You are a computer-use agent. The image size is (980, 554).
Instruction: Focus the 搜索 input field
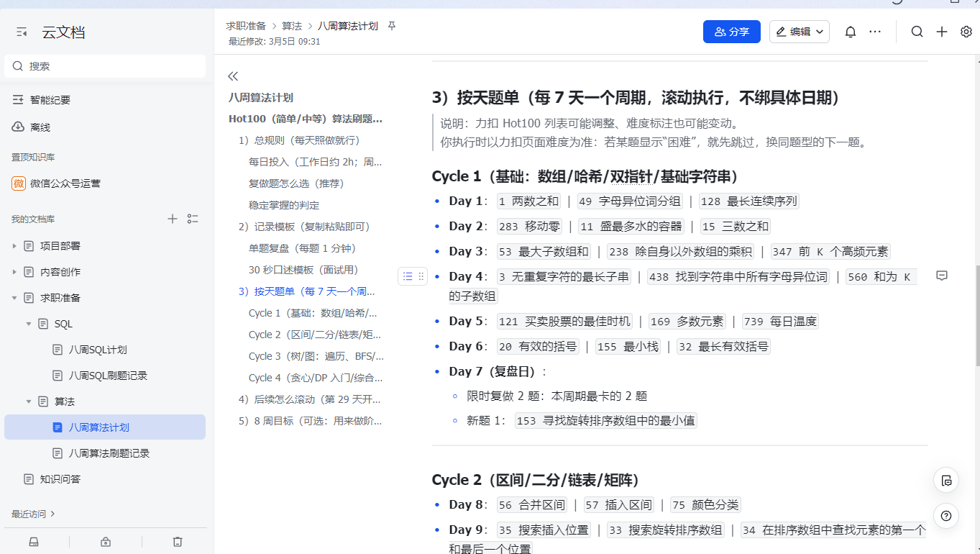[x=108, y=66]
